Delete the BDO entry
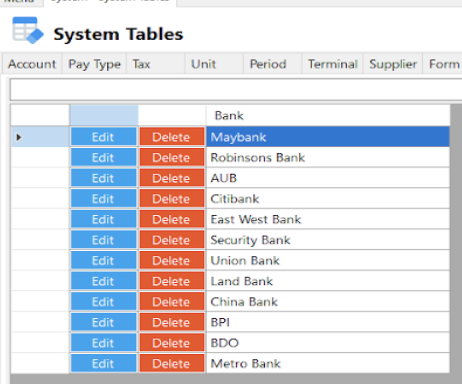The height and width of the screenshot is (384, 462). pyautogui.click(x=172, y=343)
